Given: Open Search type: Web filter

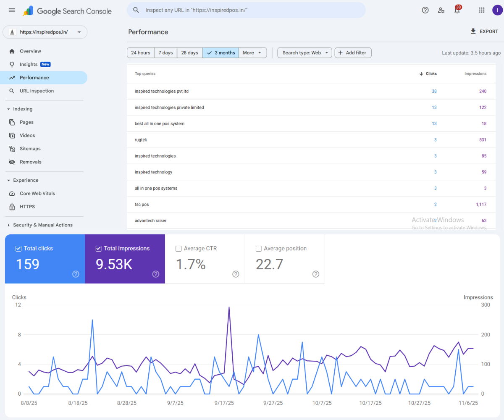Looking at the screenshot, I should point(304,53).
